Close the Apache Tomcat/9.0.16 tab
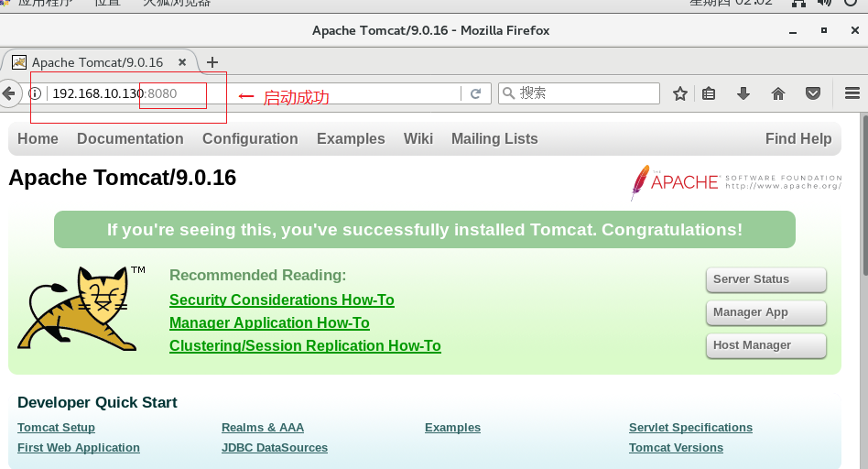The image size is (868, 469). [182, 62]
